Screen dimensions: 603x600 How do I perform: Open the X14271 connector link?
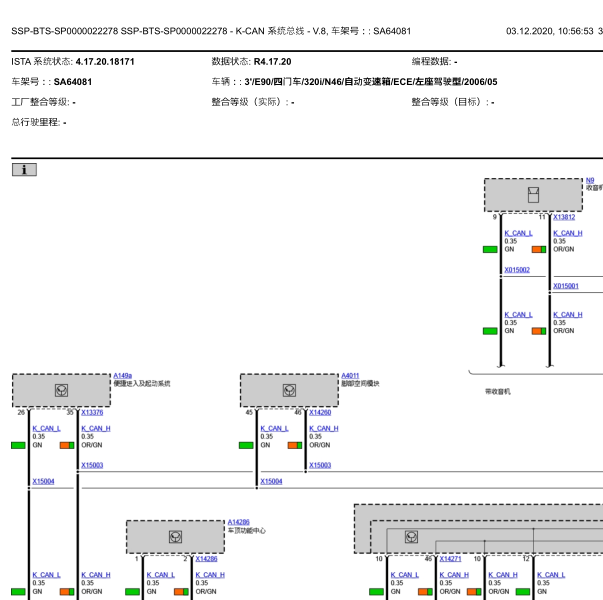pos(450,559)
